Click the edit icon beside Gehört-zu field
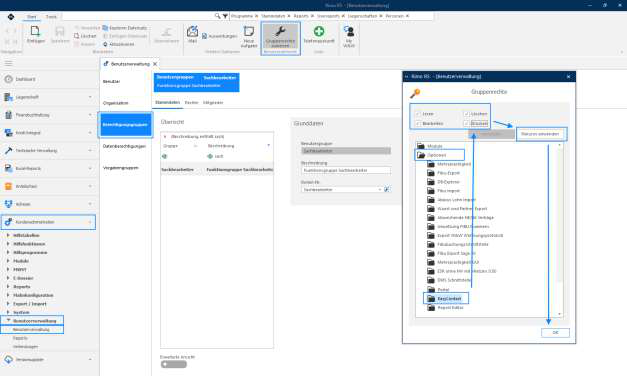Screen dimensions: 627x376 tap(387, 189)
